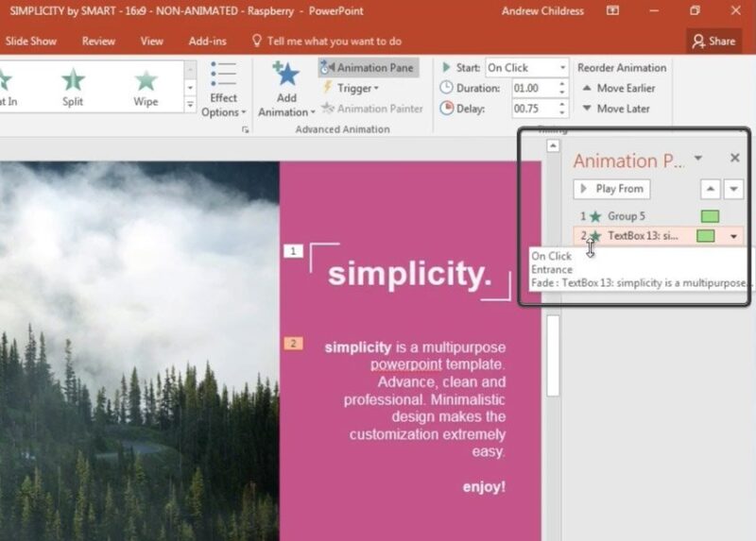Click the vertical slide scrollbar thumb

pyautogui.click(x=553, y=356)
